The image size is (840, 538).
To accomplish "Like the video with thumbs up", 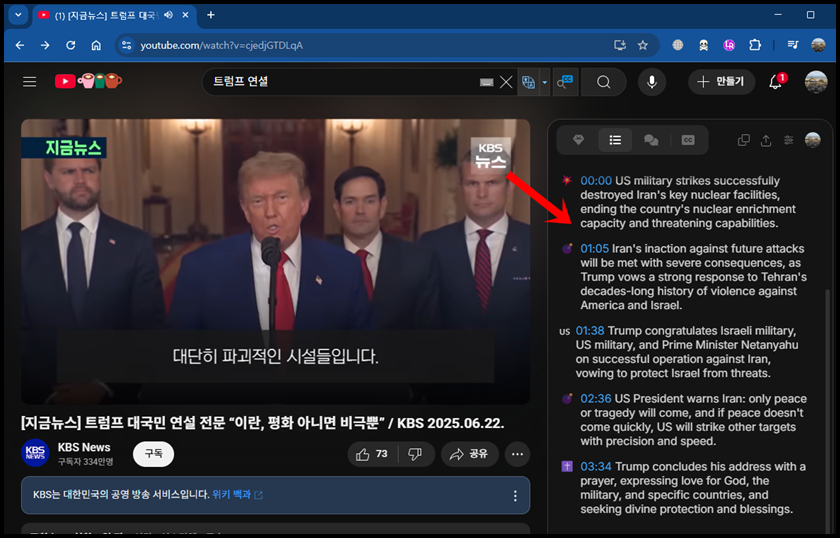I will coord(373,454).
